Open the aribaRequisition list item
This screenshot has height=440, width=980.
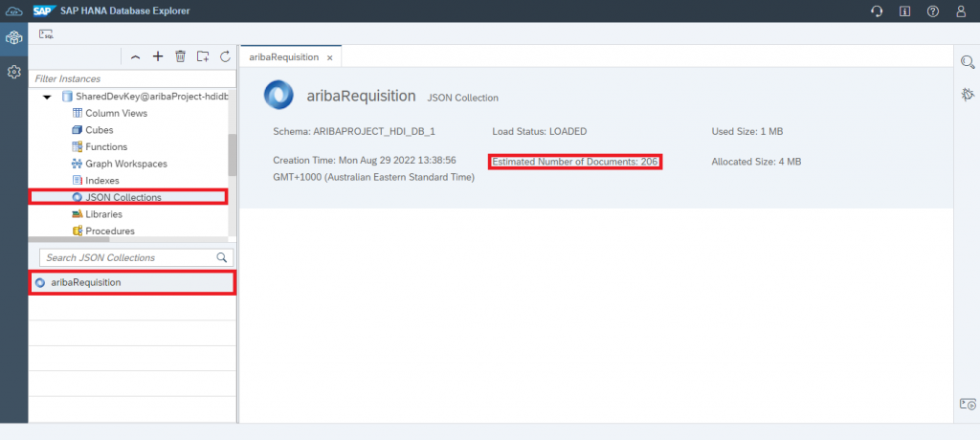click(x=132, y=282)
